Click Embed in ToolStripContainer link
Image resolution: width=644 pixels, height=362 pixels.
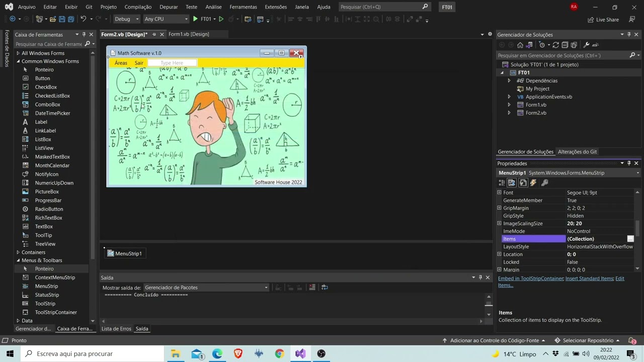click(531, 279)
